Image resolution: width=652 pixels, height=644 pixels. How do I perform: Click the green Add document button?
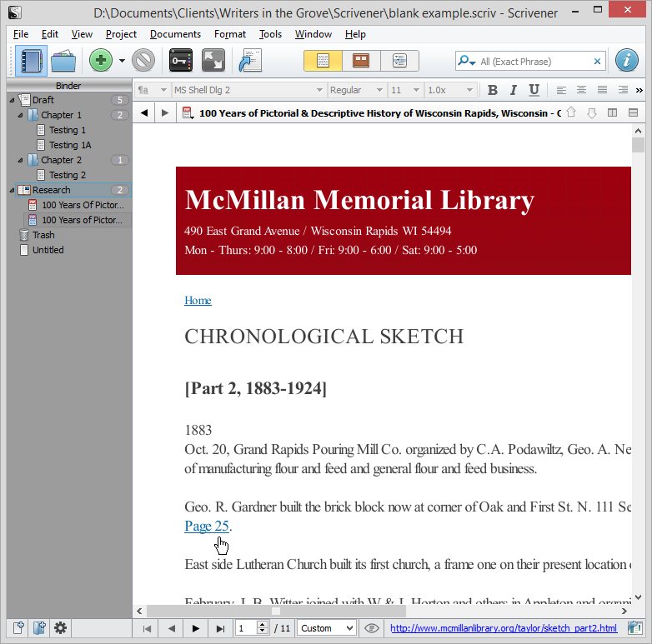click(x=101, y=61)
